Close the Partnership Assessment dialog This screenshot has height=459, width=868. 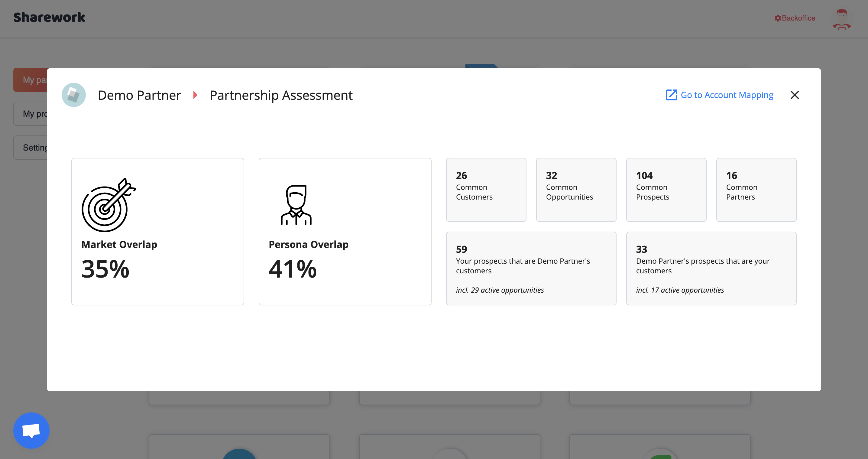795,95
